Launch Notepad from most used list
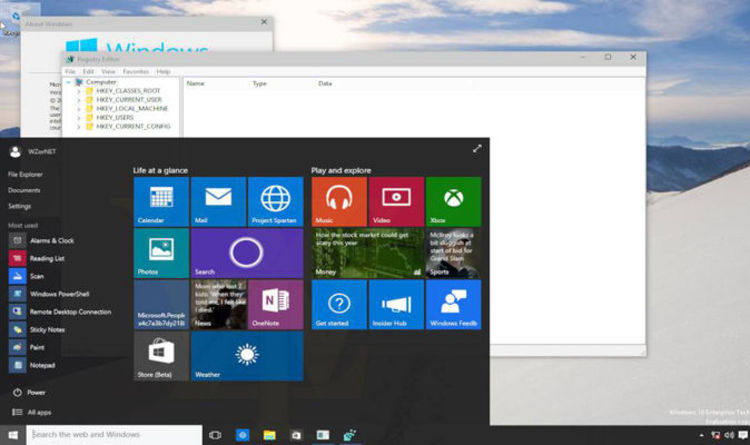750x445 pixels. 32,365
